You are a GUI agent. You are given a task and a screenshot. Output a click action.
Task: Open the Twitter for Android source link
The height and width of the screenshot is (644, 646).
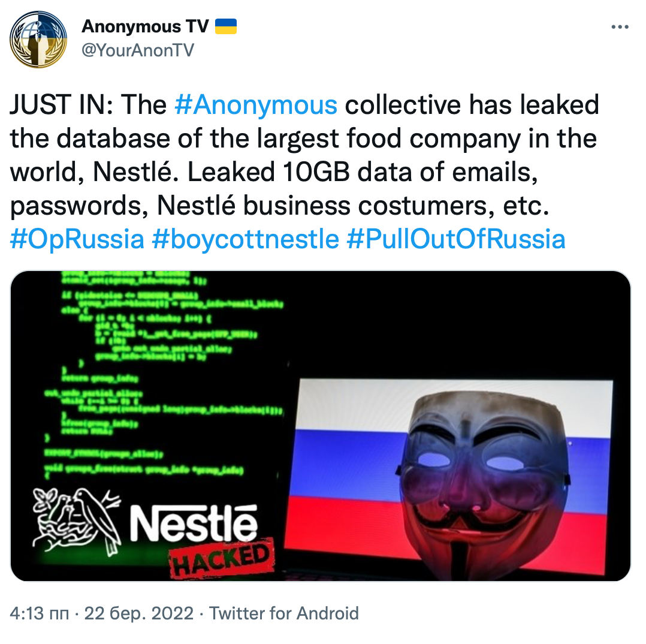284,614
